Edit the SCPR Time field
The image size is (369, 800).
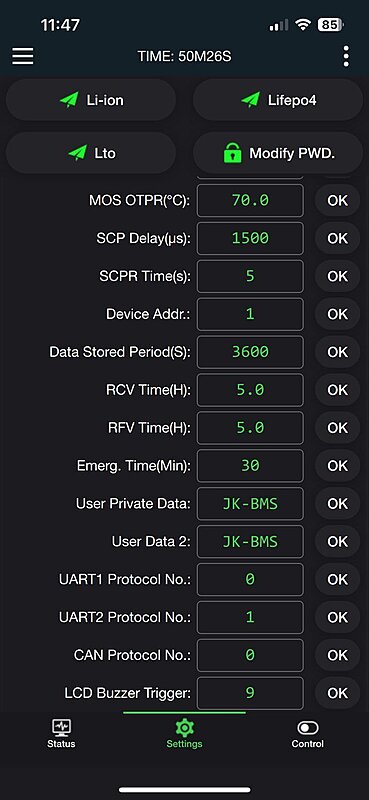point(250,276)
